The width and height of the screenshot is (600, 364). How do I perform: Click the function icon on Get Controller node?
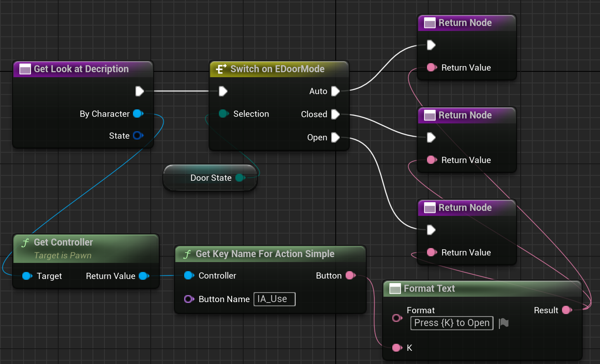[x=25, y=243]
